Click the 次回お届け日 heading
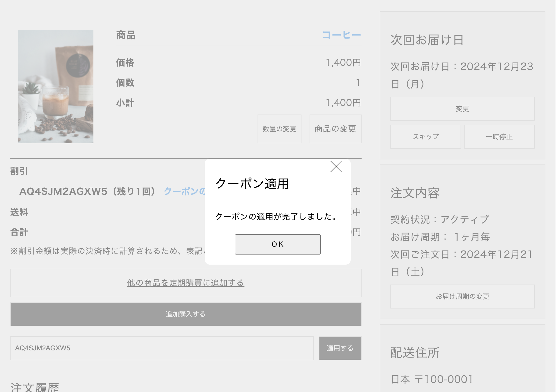Viewport: 556px width, 392px height. (x=427, y=40)
